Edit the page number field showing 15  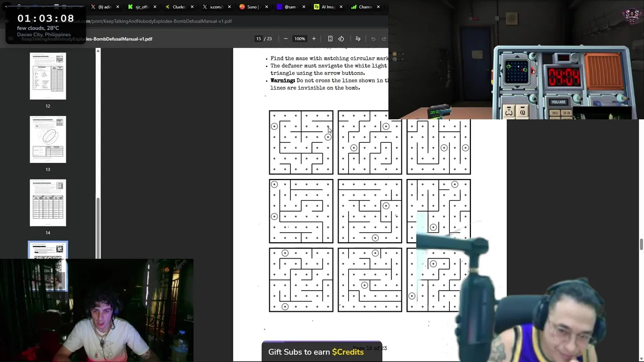pos(259,39)
